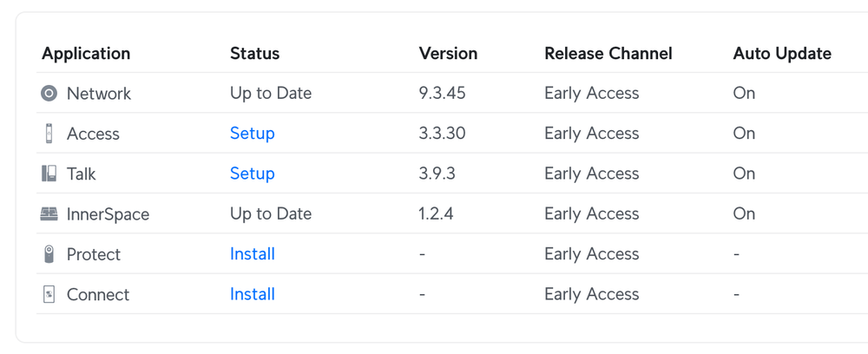Toggle Auto Update On for Access
Screen dimensions: 868x354
744,134
